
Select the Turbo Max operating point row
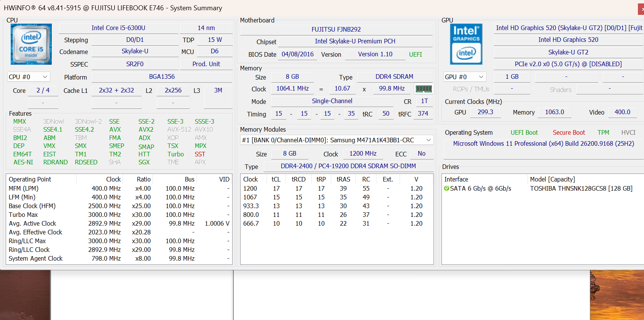coord(119,215)
